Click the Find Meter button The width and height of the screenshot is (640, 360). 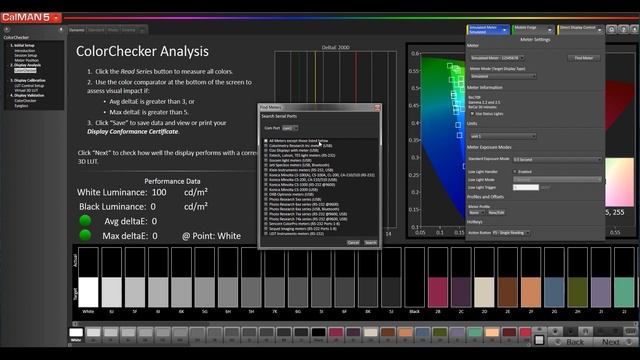[x=584, y=58]
